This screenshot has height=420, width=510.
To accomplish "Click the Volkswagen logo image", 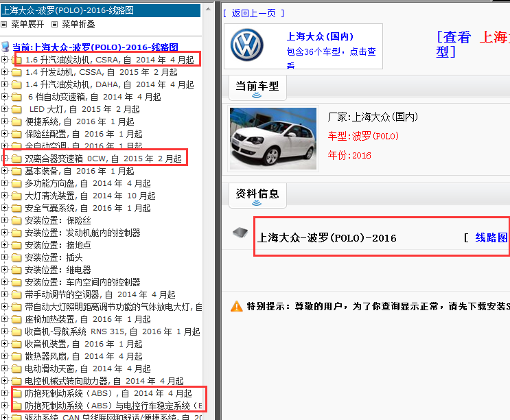I will click(247, 45).
